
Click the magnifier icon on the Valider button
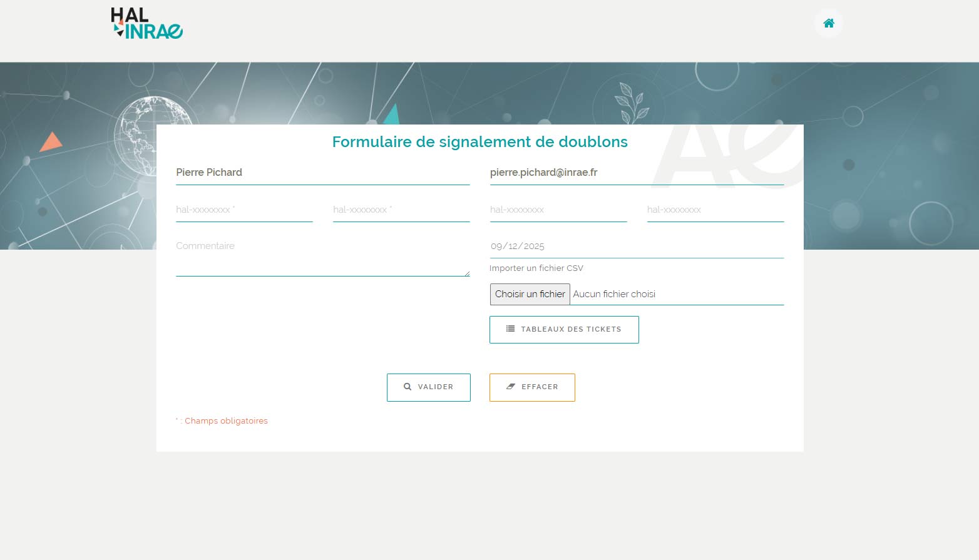(407, 387)
